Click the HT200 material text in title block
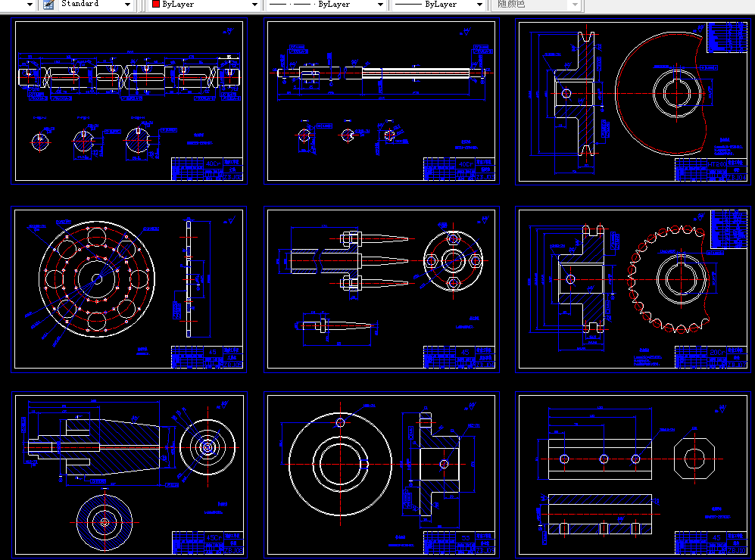 (716, 164)
